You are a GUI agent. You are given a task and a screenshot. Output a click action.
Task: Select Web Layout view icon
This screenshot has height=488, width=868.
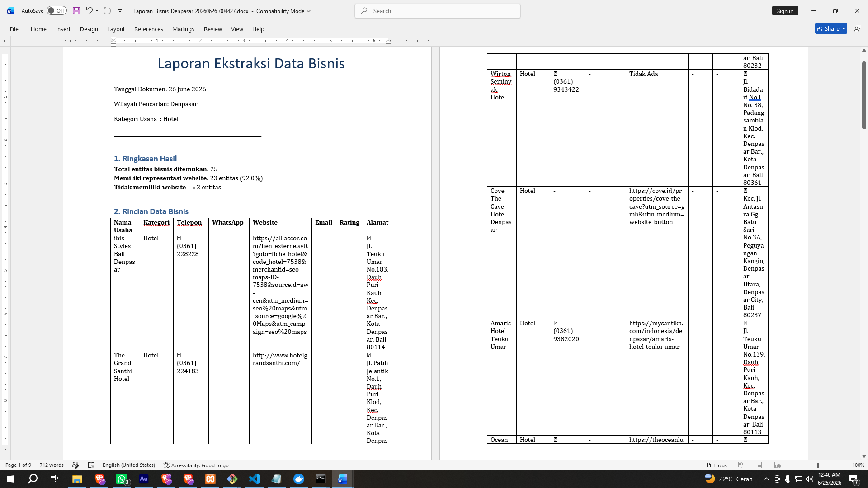tap(778, 465)
